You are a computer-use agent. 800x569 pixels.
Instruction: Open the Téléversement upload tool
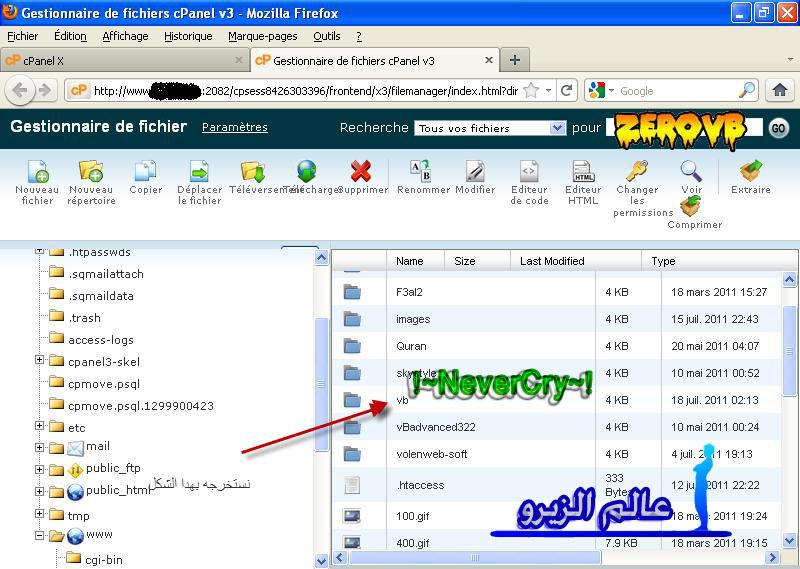pyautogui.click(x=253, y=171)
